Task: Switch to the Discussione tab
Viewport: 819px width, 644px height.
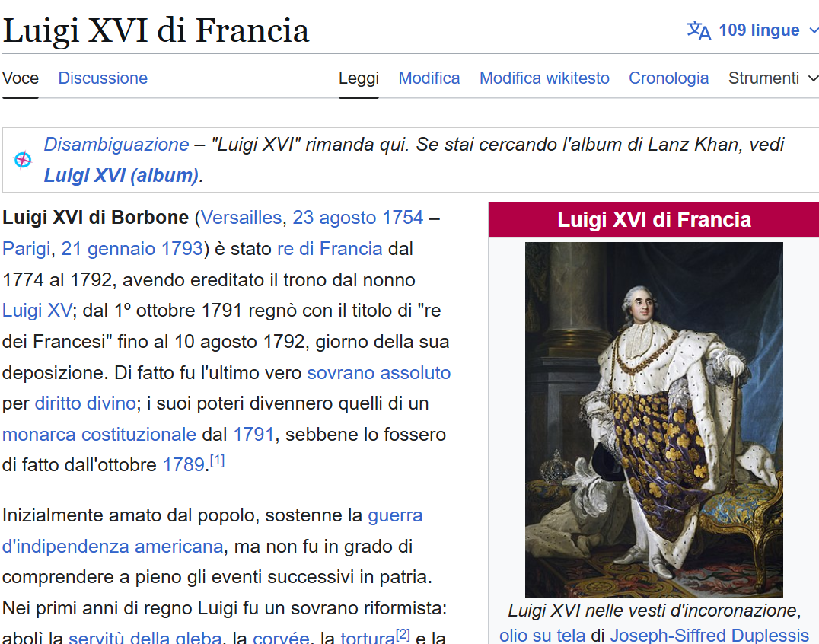Action: click(x=103, y=78)
